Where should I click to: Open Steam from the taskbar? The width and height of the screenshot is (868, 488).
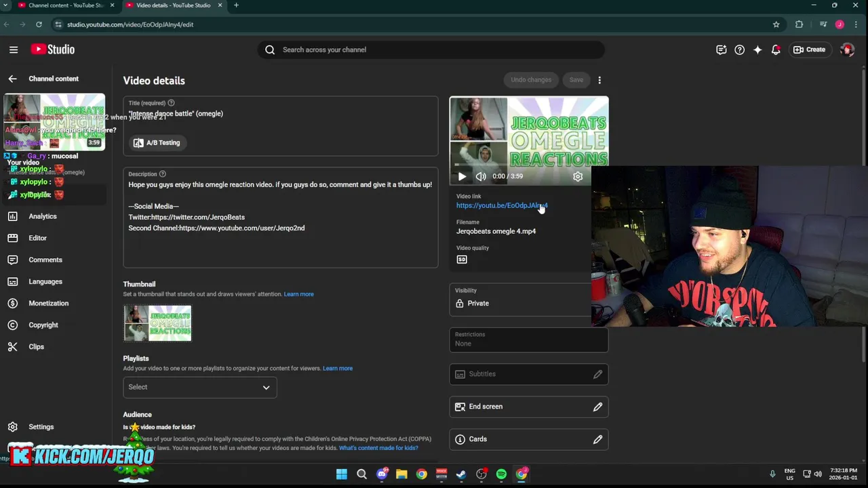[x=461, y=474]
